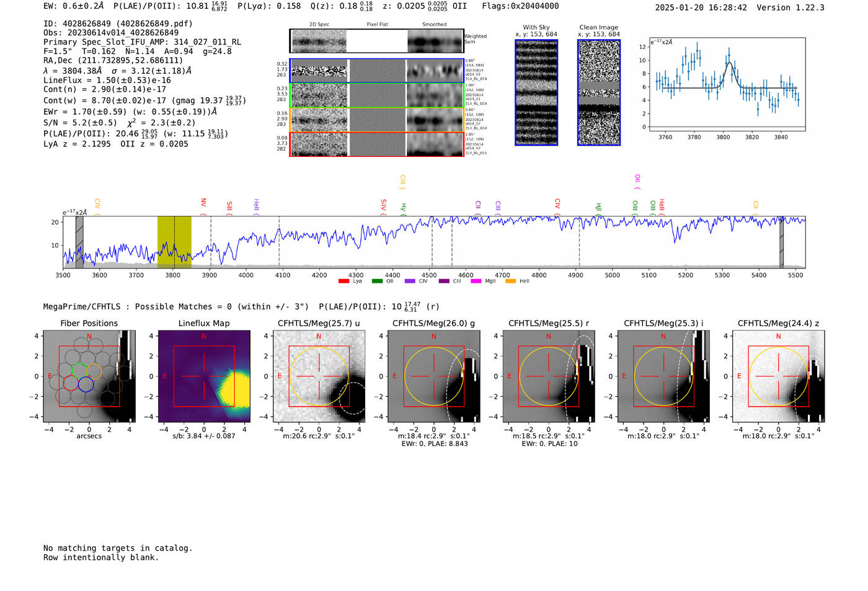The image size is (868, 591).
Task: Click the Lyα red legend swatch
Action: [x=343, y=281]
